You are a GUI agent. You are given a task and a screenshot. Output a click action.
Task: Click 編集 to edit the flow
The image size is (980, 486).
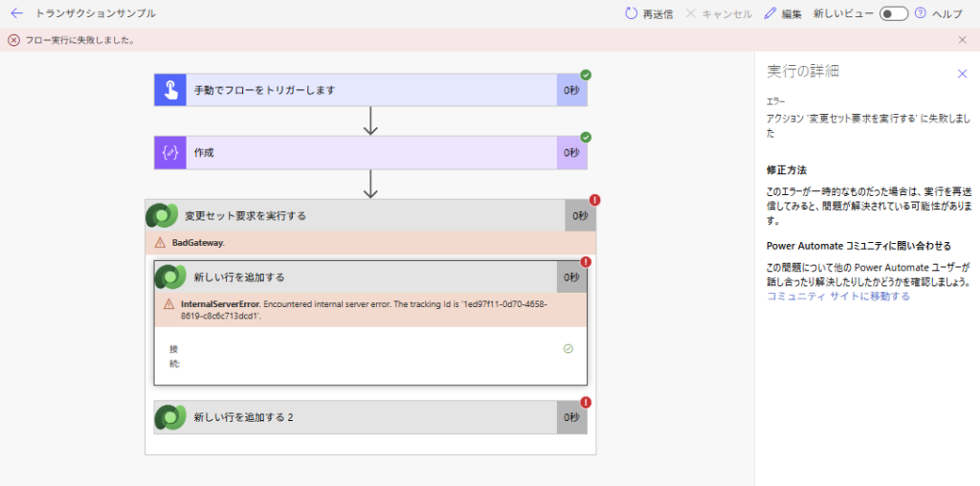pyautogui.click(x=783, y=13)
